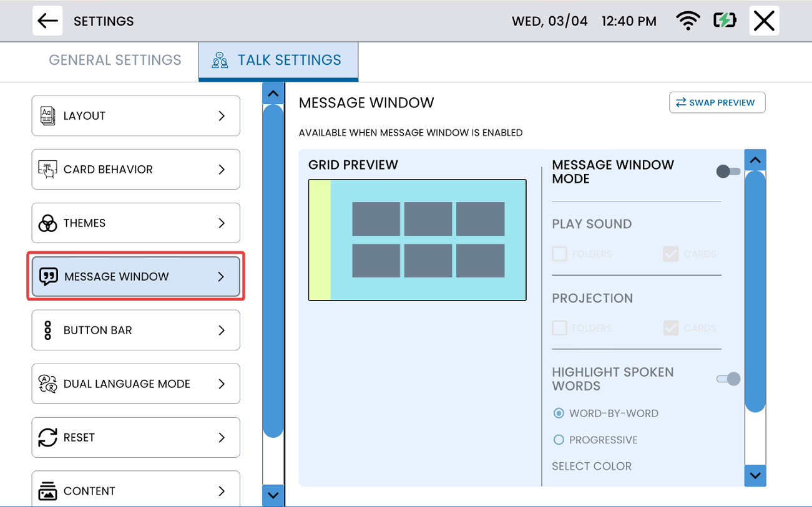The image size is (812, 507).
Task: Toggle the Message Window Mode switch
Action: coord(728,171)
